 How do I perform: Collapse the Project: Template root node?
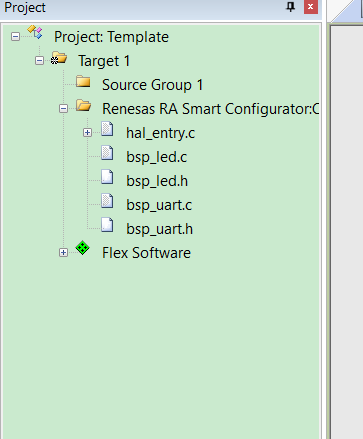[15, 36]
